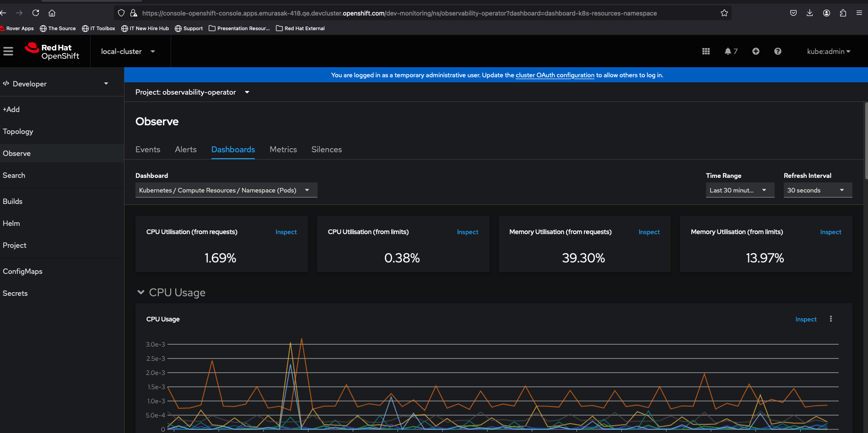Open the Dashboard selection dropdown

click(x=226, y=190)
